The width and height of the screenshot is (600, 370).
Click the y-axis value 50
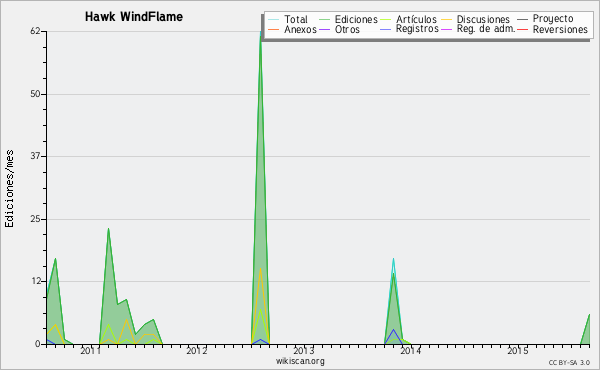(35, 94)
